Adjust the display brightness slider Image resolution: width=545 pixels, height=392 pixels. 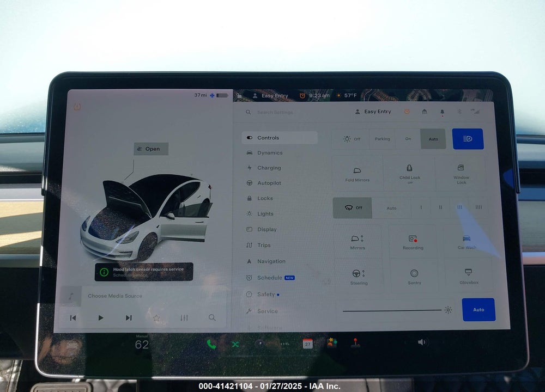click(392, 310)
